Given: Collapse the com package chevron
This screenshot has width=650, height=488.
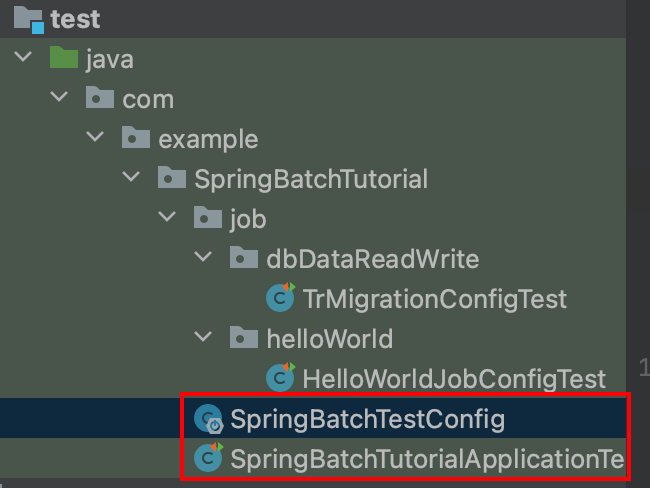Looking at the screenshot, I should pos(59,97).
